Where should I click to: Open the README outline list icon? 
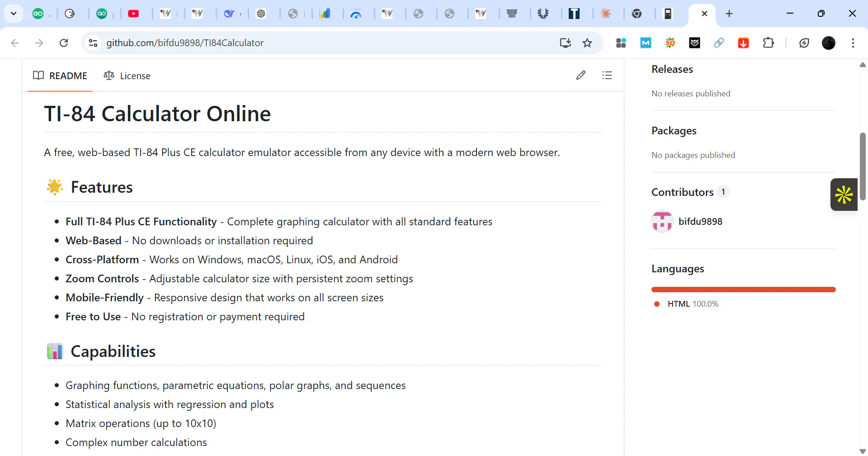coord(607,75)
